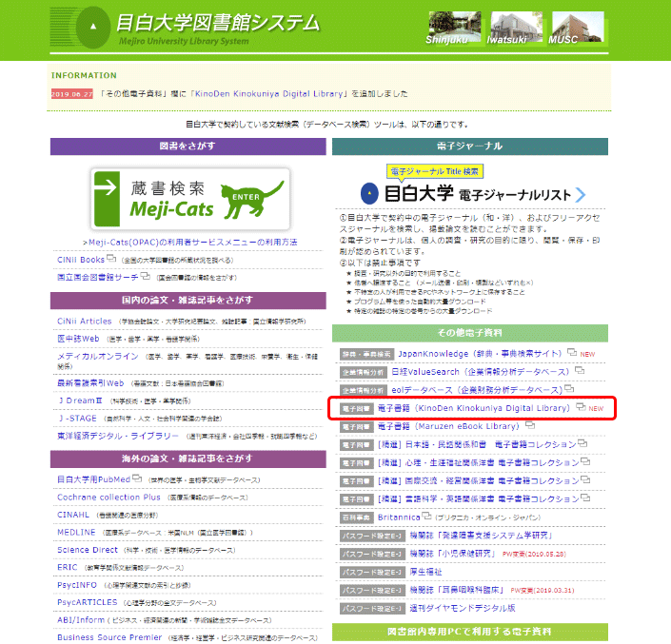Open PsycARTICLES link
The width and height of the screenshot is (671, 644).
click(88, 602)
